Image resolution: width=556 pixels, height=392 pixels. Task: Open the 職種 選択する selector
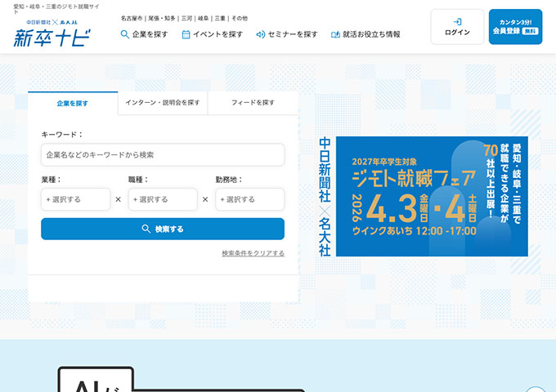click(163, 199)
